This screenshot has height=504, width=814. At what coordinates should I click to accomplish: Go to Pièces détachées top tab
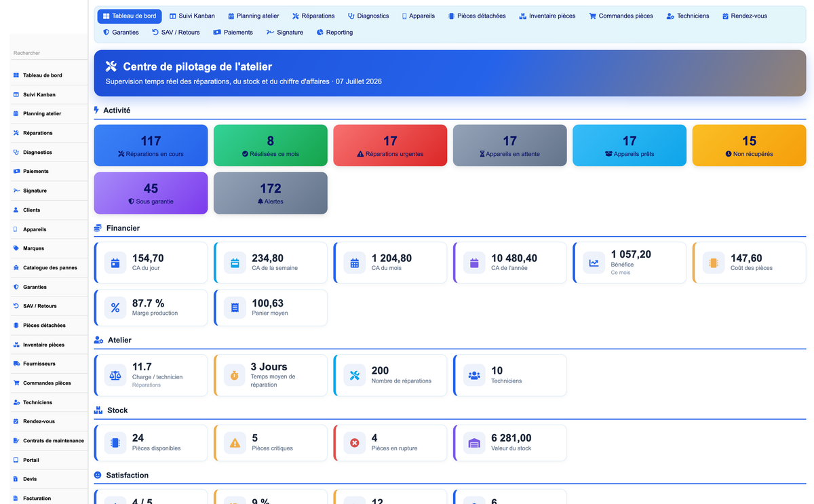[x=477, y=16]
